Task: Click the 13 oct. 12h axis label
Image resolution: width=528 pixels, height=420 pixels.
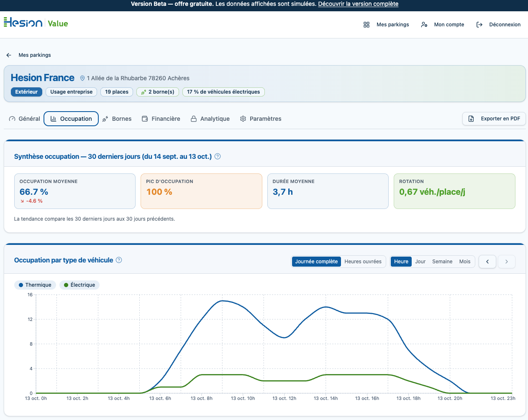Action: click(x=285, y=398)
